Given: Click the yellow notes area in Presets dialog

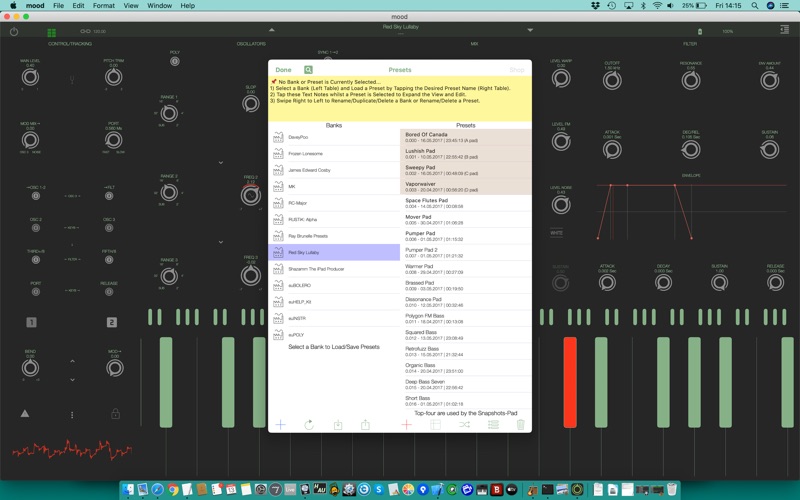Looking at the screenshot, I should tap(400, 98).
